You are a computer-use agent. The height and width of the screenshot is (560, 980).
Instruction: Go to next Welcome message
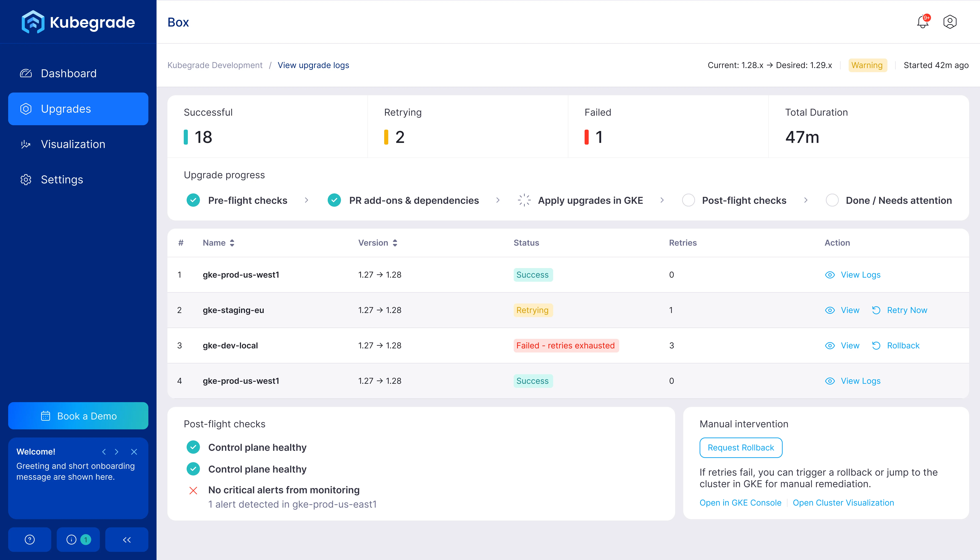pos(117,452)
